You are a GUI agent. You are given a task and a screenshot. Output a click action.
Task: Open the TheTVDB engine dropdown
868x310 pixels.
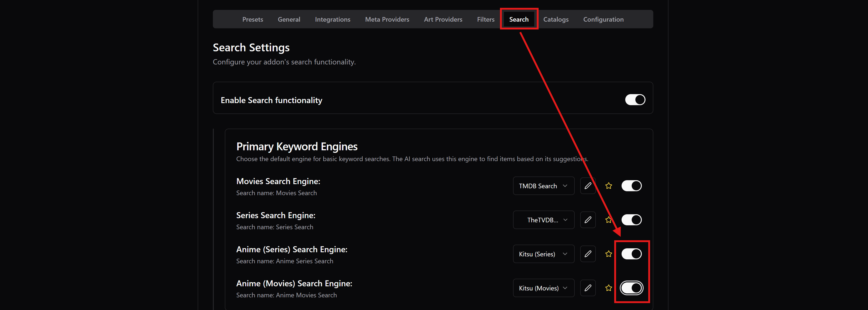[543, 220]
